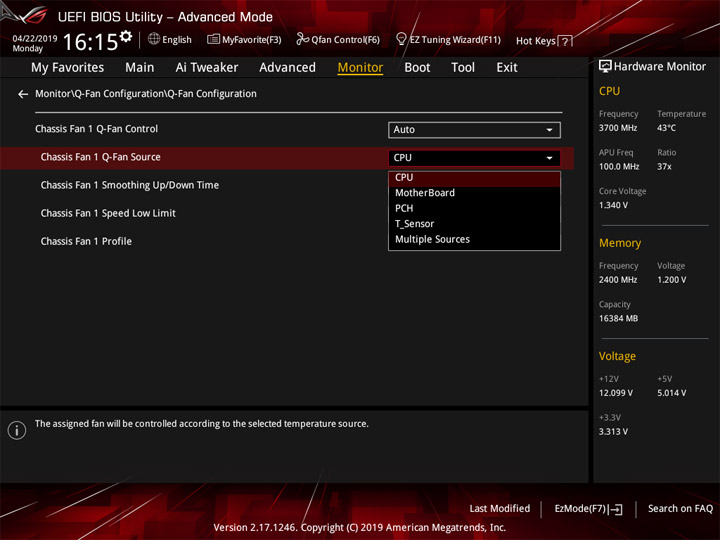Open the Exit tab
The width and height of the screenshot is (720, 540).
(507, 68)
